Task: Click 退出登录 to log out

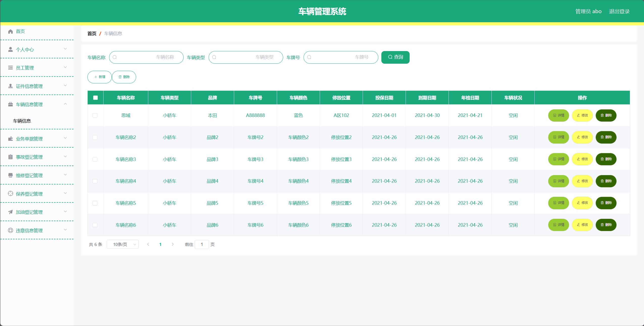Action: (x=619, y=11)
